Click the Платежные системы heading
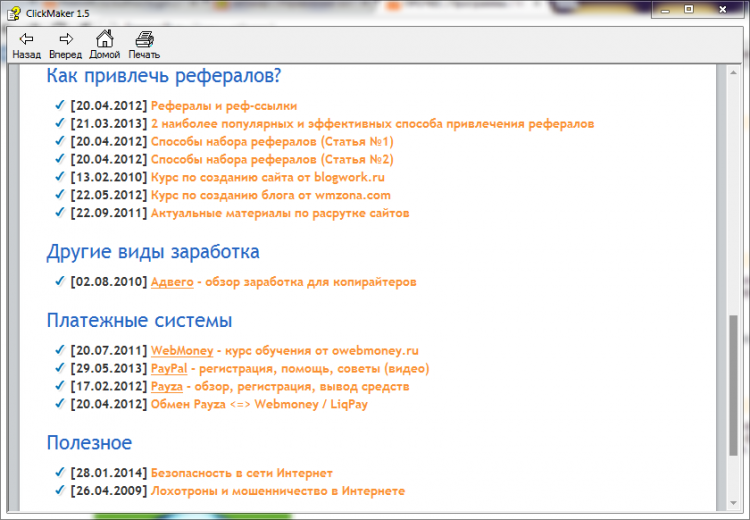Viewport: 750px width, 520px height. click(139, 321)
